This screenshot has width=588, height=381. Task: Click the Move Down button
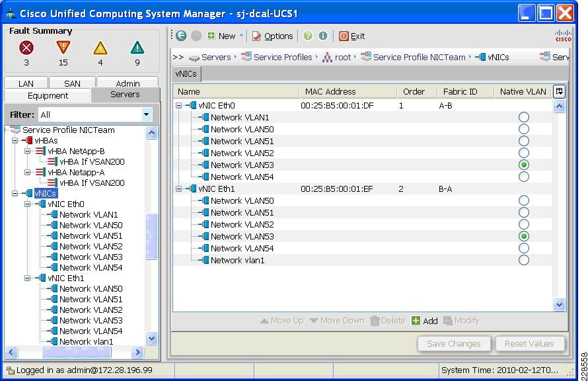[x=337, y=321]
